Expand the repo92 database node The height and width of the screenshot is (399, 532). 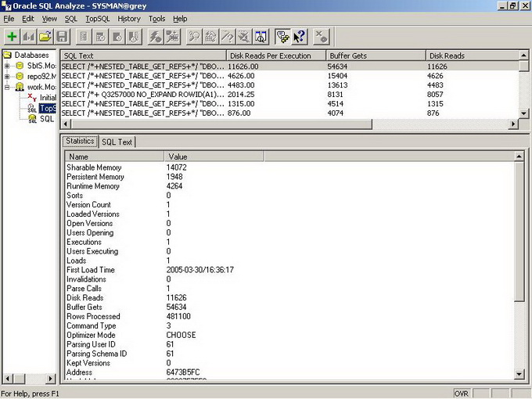7,77
